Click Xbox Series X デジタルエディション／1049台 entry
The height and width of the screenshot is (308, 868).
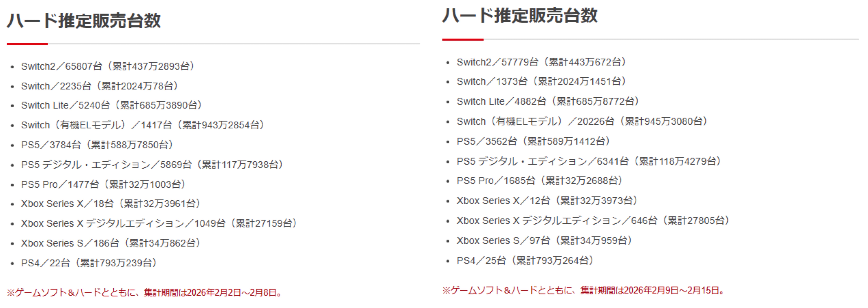159,223
